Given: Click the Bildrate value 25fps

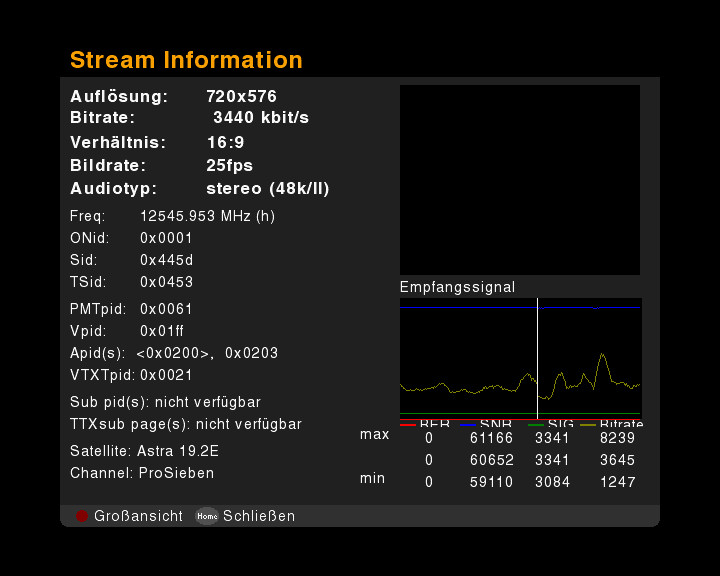Looking at the screenshot, I should tap(230, 165).
